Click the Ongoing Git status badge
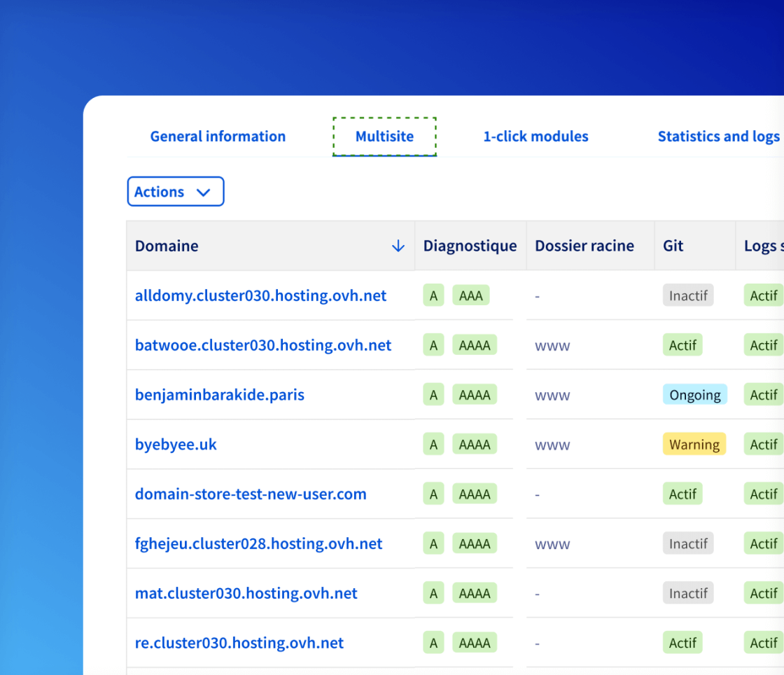This screenshot has width=784, height=675. point(694,395)
